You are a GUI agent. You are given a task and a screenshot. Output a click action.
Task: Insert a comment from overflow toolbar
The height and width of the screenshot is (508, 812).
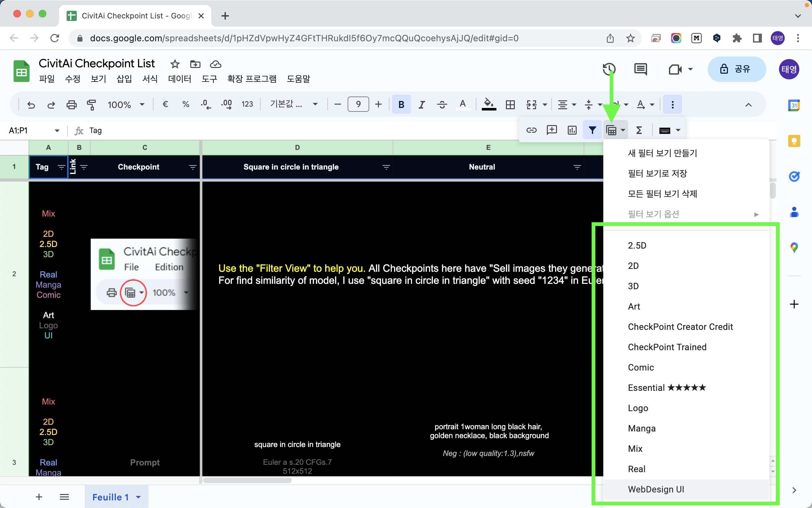(x=552, y=130)
